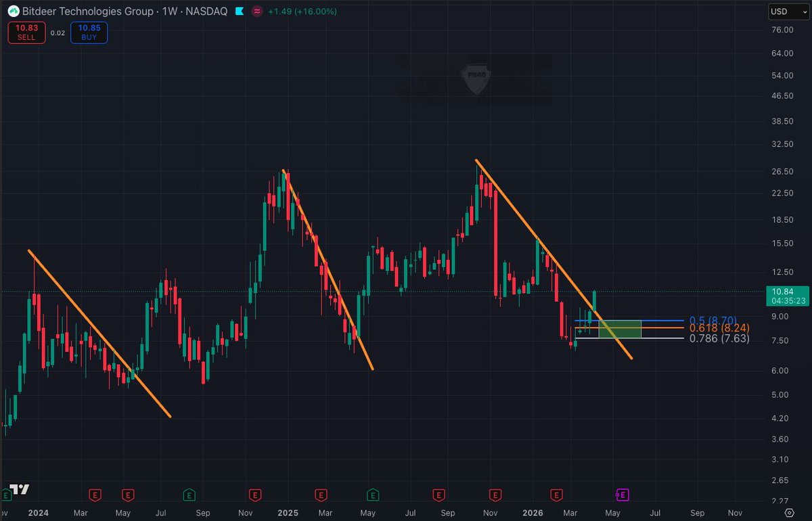Click the red earnings marker in August 2025
Image resolution: width=812 pixels, height=521 pixels.
point(438,495)
